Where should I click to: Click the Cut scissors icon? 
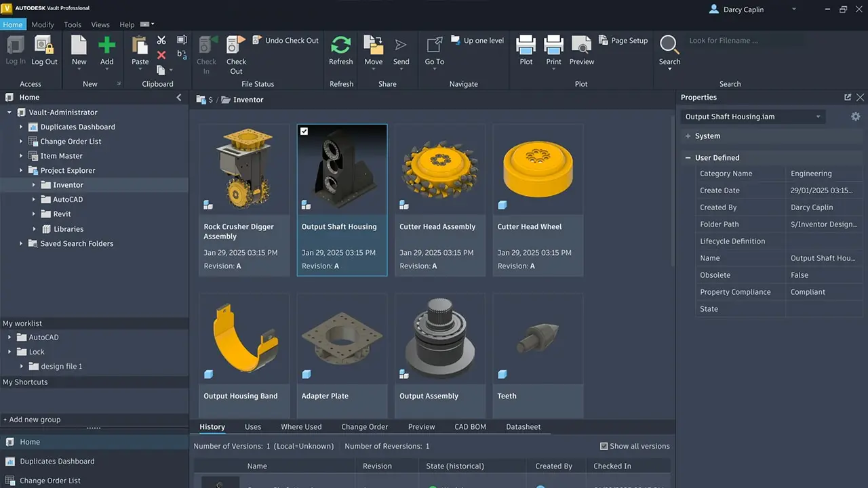pyautogui.click(x=161, y=41)
